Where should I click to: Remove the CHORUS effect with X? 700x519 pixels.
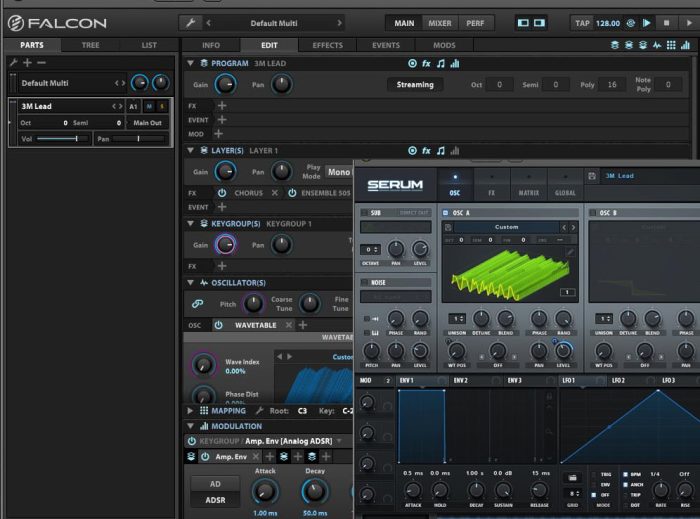pyautogui.click(x=275, y=193)
